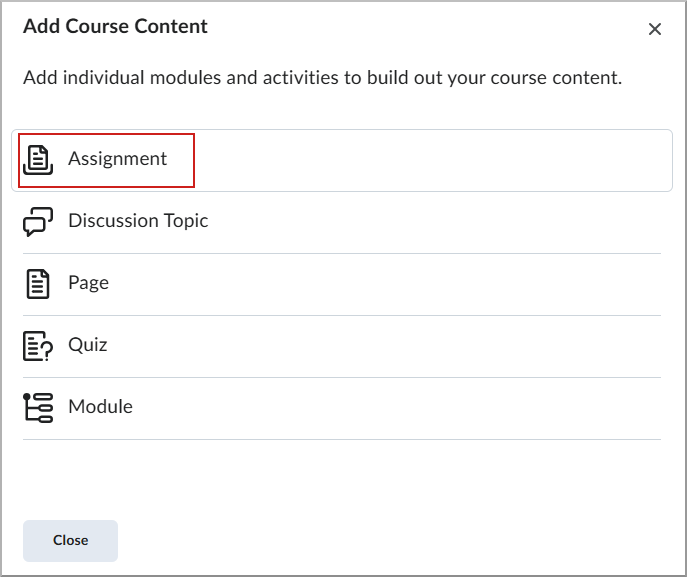Screen dimensions: 687x577
Task: Click the Page document icon
Action: pos(38,284)
